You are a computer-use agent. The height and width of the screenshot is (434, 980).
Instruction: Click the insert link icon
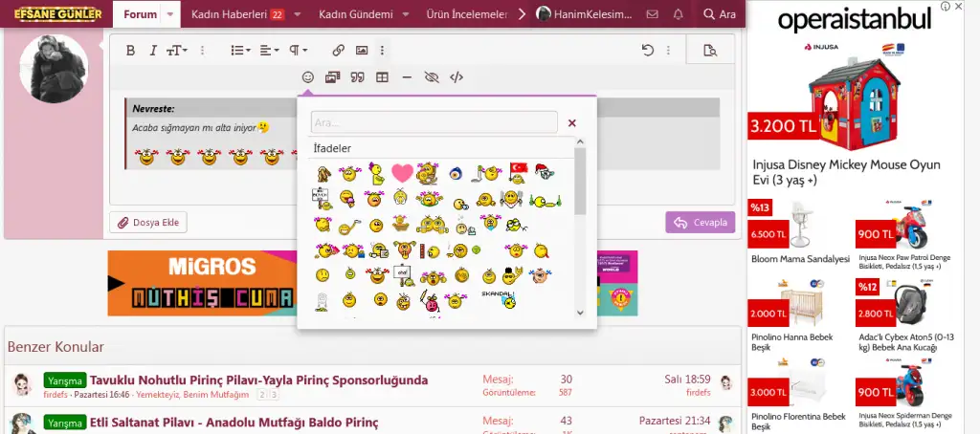point(338,51)
